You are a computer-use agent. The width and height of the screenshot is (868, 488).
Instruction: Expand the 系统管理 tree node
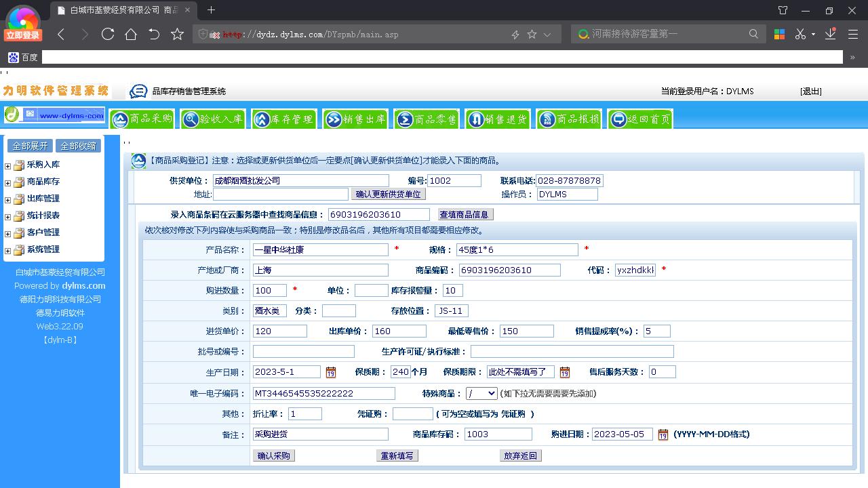[x=7, y=249]
